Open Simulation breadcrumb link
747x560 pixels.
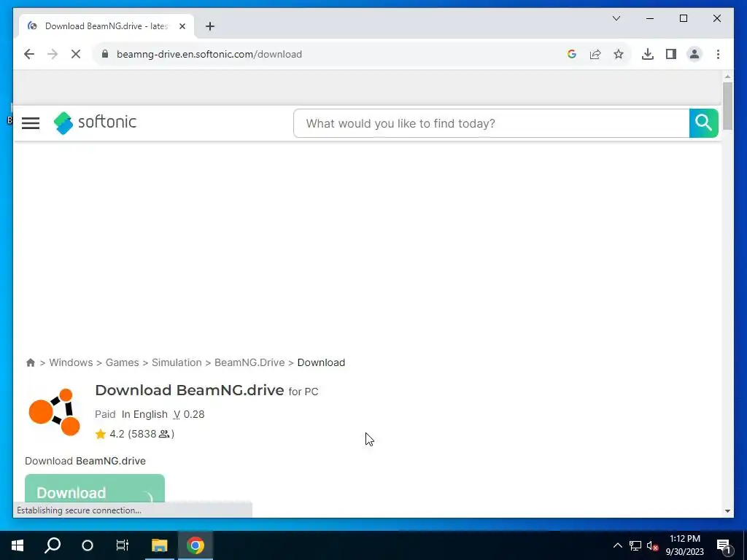(177, 362)
